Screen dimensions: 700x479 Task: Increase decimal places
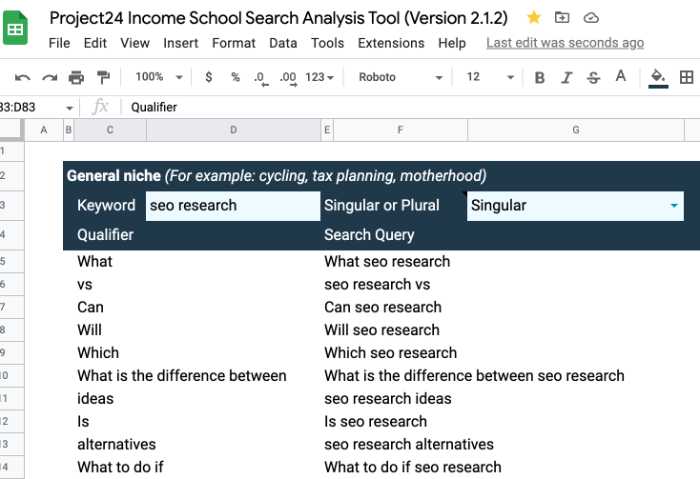point(288,78)
